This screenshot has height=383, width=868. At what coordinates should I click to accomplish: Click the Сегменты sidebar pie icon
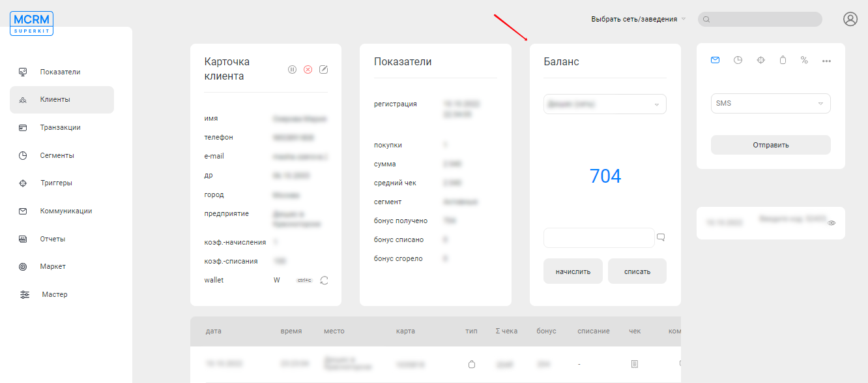point(23,155)
